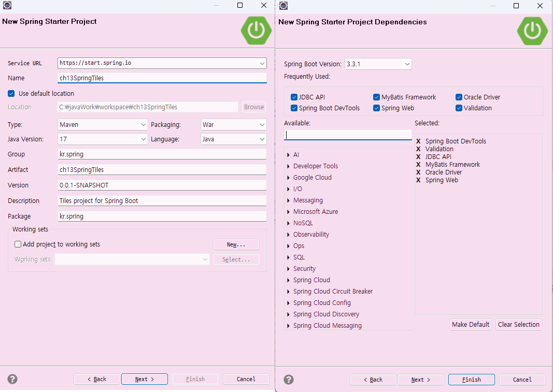Click help icon in Dependencies dialog
The height and width of the screenshot is (392, 553).
tap(289, 379)
